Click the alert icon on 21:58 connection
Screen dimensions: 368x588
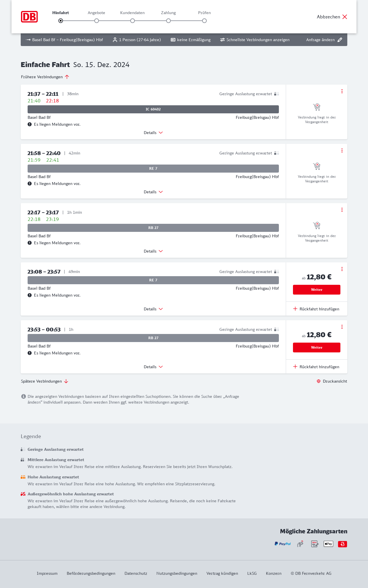click(30, 184)
